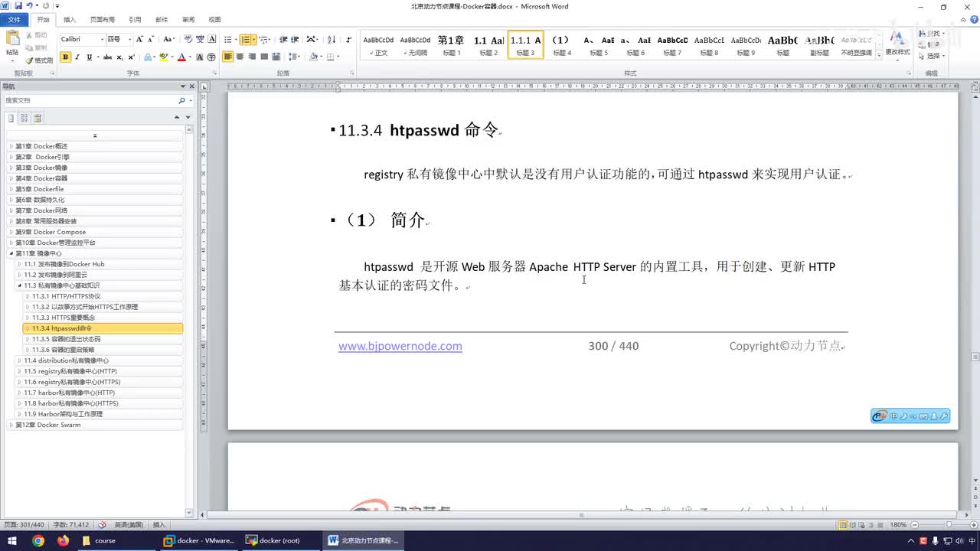Toggle numbered list formatting
The width and height of the screenshot is (980, 551).
click(244, 39)
